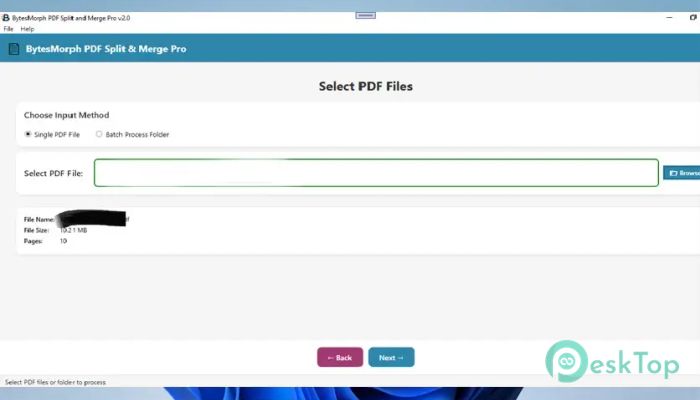
Task: Click the 'Select PDF Files' heading
Action: click(366, 86)
